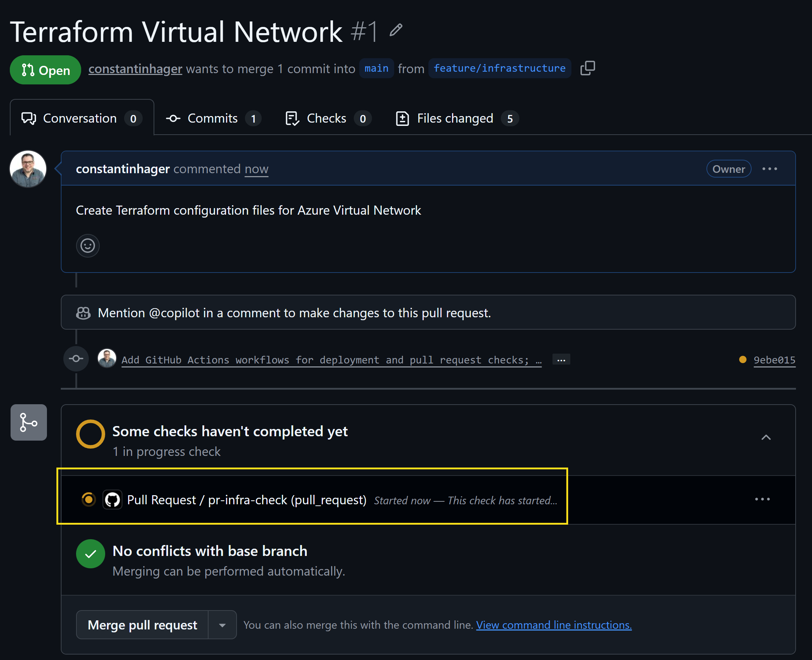Open the comment options three-dot menu
812x660 pixels.
coord(769,169)
